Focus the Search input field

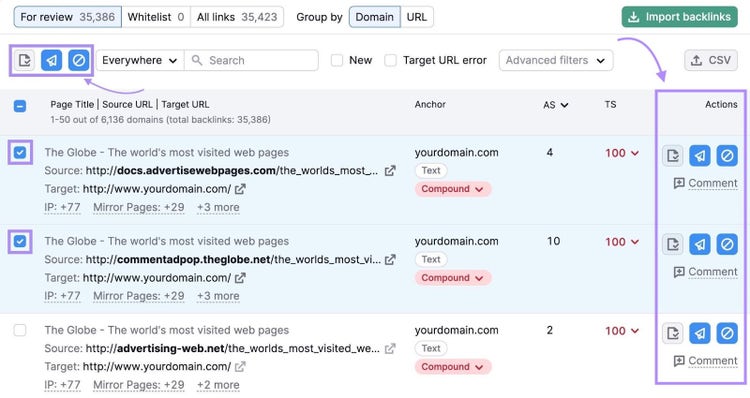point(252,60)
